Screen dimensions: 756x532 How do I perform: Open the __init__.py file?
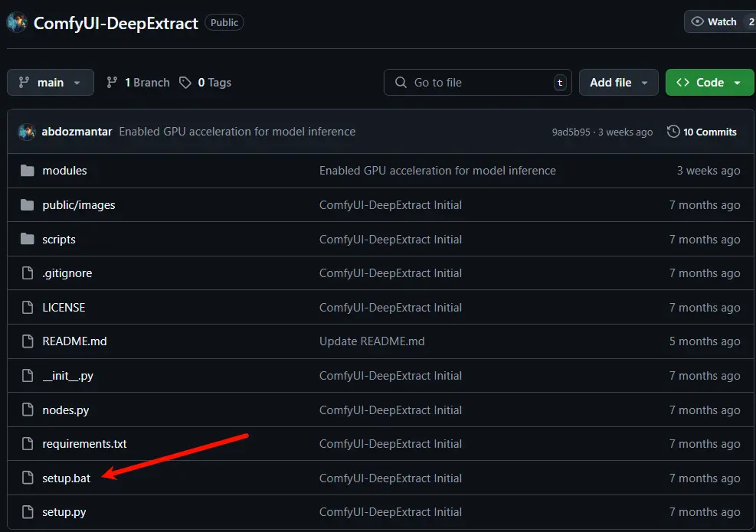click(67, 376)
